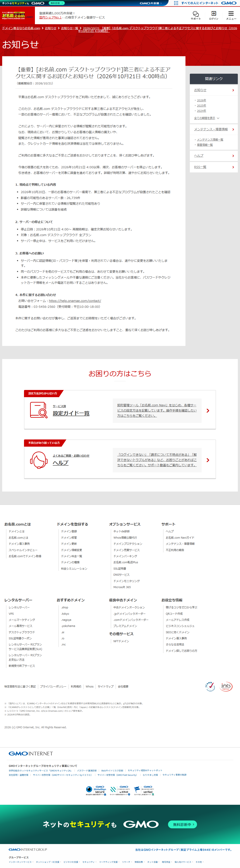This screenshot has height=868, width=240.
Task: Open Microsoft 365 footer link
Action: 122,587
